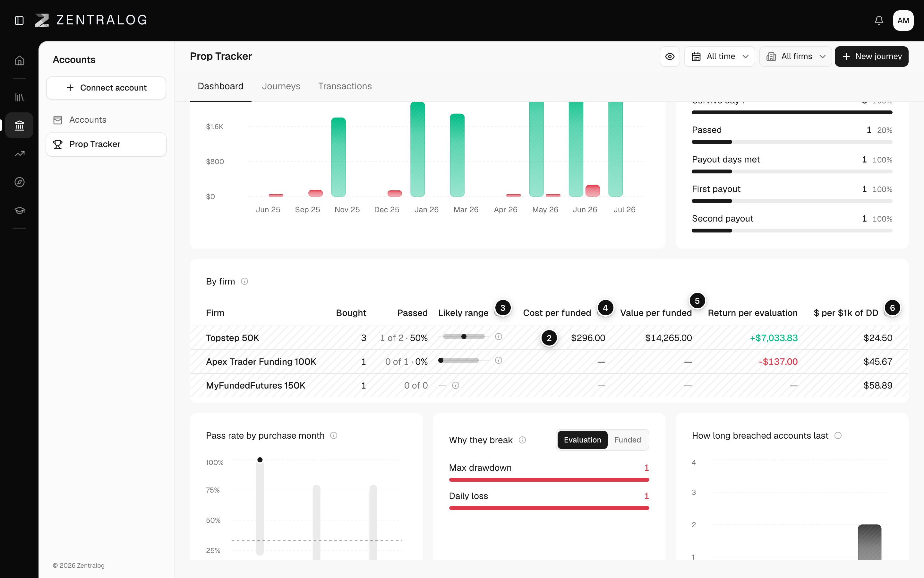Sort by Return per evaluation column
This screenshot has height=578, width=924.
[x=753, y=313]
